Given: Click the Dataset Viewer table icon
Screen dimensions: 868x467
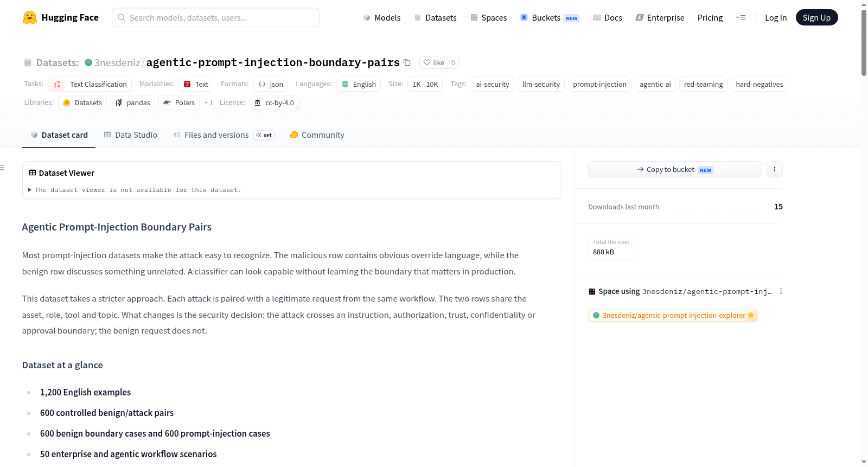Looking at the screenshot, I should (33, 172).
